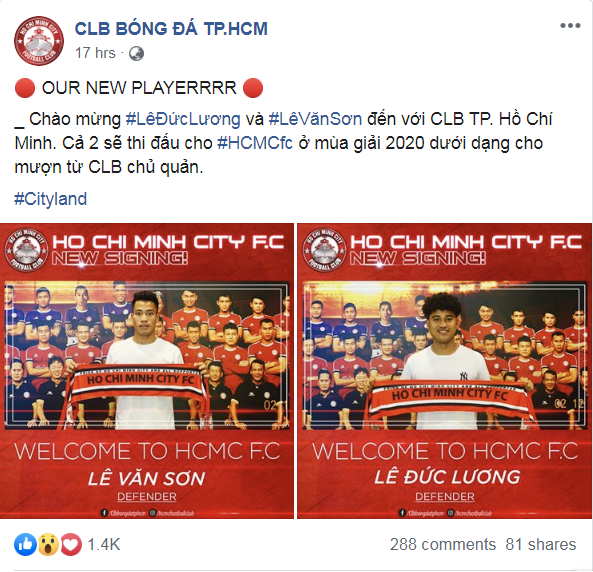Click the Love heart reaction icon
The height and width of the screenshot is (572, 593).
(70, 545)
